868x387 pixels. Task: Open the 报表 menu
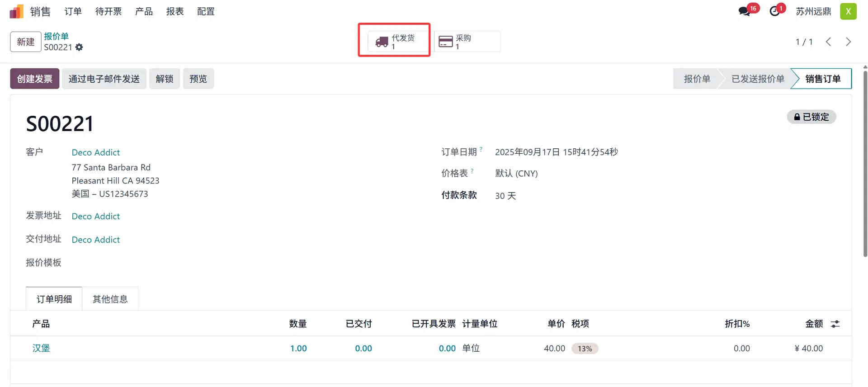tap(175, 11)
